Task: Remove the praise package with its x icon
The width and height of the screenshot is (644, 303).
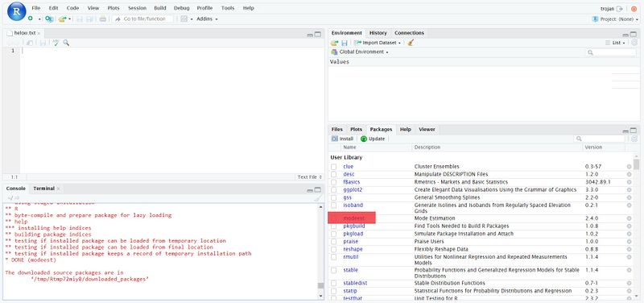Action: coord(629,241)
